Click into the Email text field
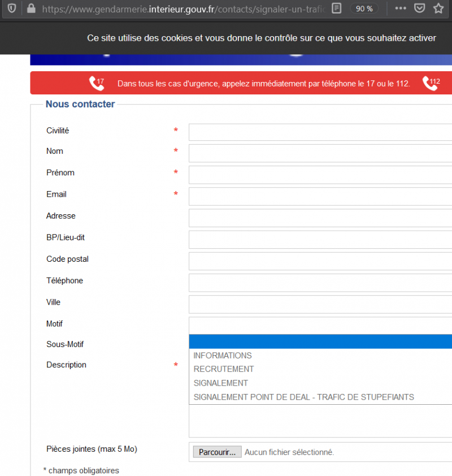The height and width of the screenshot is (476, 452). pyautogui.click(x=320, y=196)
